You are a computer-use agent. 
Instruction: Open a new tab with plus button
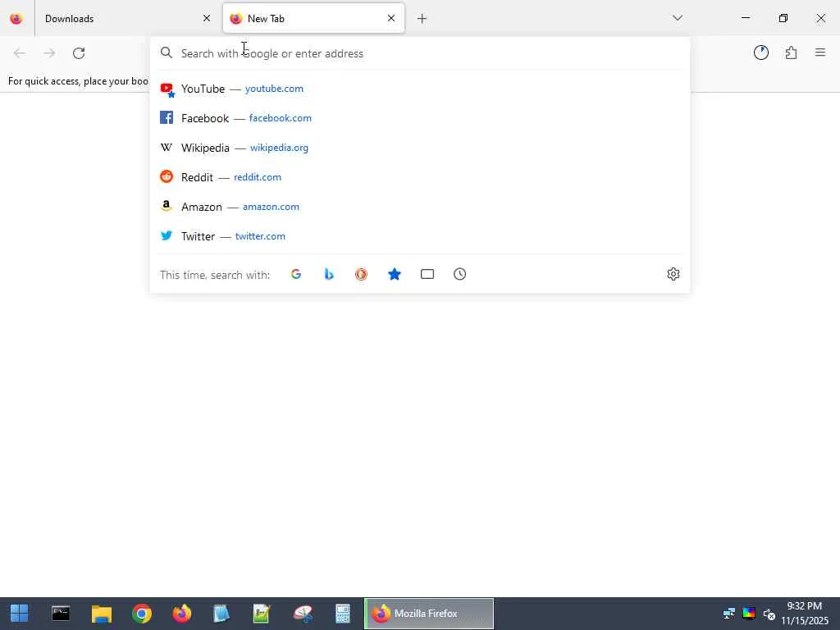pyautogui.click(x=422, y=19)
